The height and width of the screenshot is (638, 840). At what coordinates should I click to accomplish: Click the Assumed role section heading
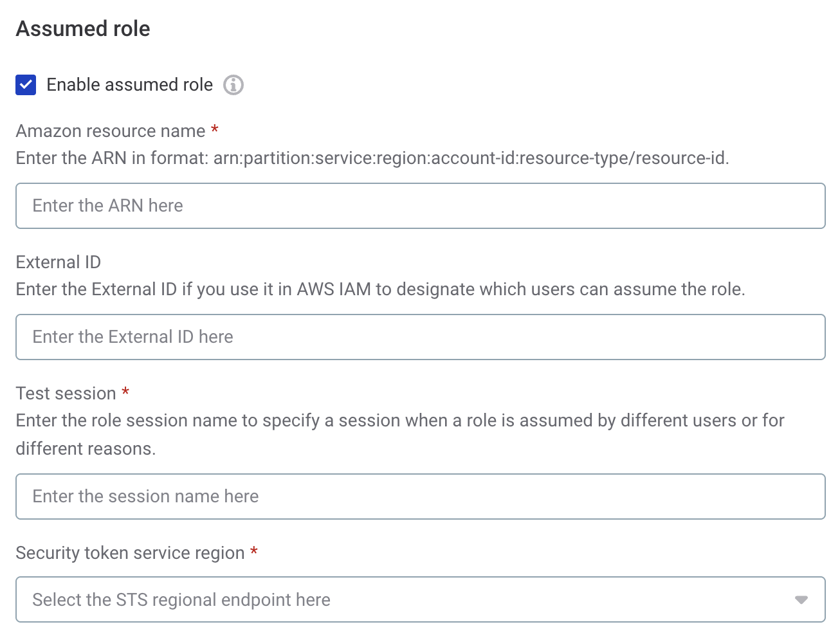click(x=82, y=28)
